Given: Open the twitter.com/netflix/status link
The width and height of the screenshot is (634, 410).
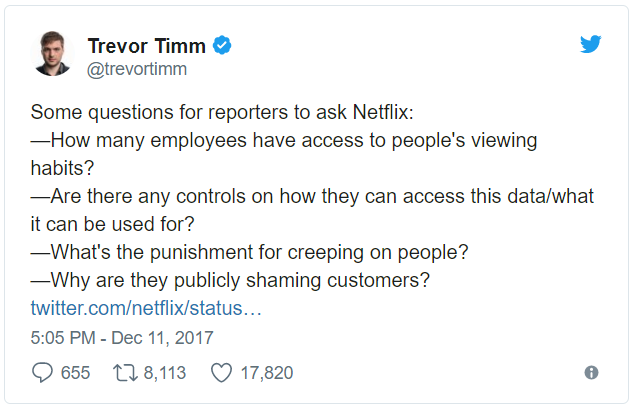Looking at the screenshot, I should (146, 308).
